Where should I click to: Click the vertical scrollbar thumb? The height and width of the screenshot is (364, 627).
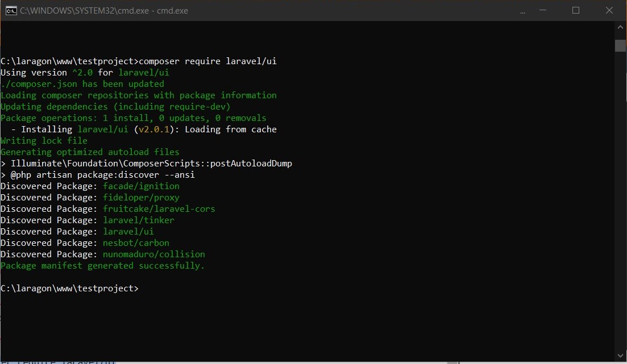coord(620,45)
